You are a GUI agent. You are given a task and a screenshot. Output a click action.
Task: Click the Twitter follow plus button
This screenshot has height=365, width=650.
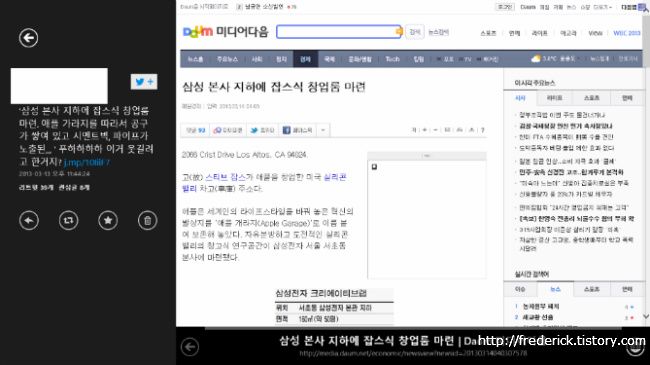[144, 82]
